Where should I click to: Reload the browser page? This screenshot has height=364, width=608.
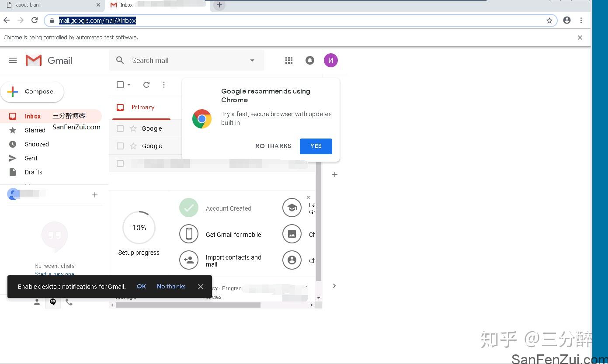(35, 20)
